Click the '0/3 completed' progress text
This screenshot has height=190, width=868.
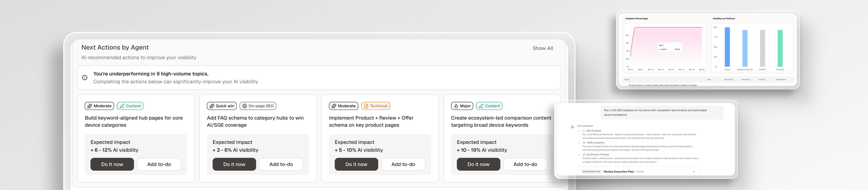(585, 126)
